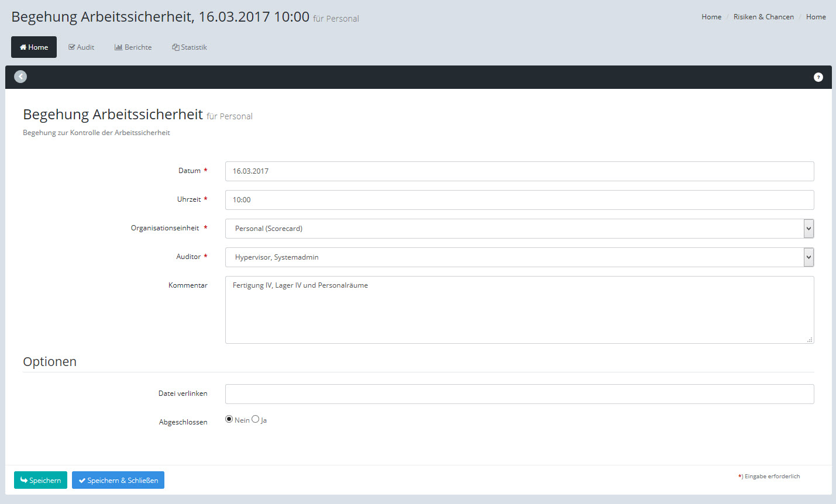
Task: Open help via question mark icon
Action: pos(818,77)
